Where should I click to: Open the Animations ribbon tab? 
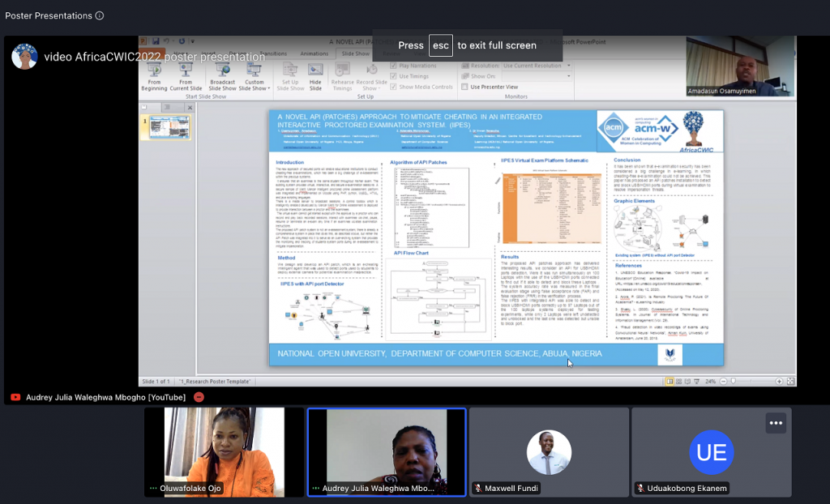[x=314, y=53]
